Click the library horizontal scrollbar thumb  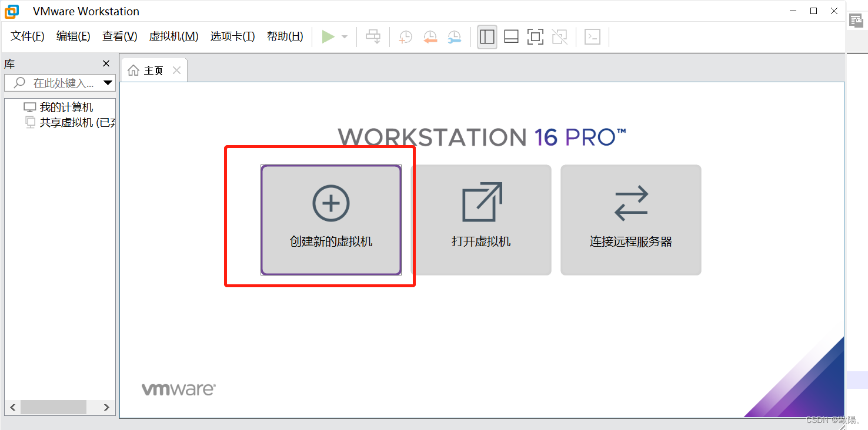point(54,407)
